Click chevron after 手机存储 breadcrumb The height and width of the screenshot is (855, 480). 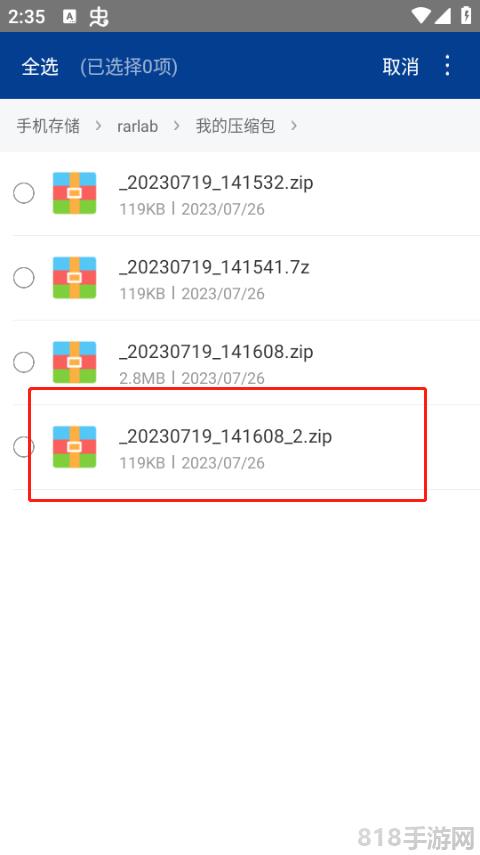tap(98, 126)
